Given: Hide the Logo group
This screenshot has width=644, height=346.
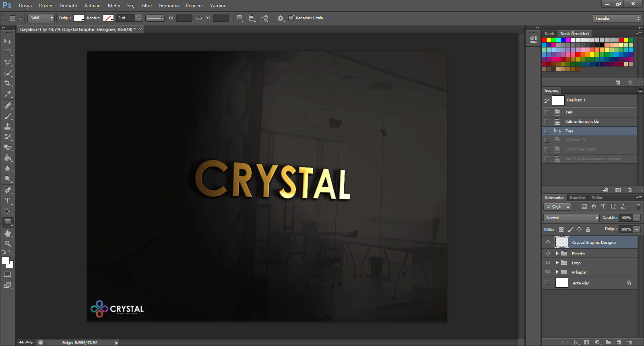Looking at the screenshot, I should 547,263.
